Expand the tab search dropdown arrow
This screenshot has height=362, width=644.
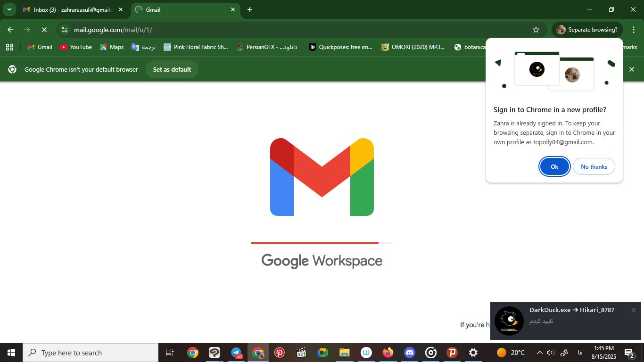[x=9, y=9]
